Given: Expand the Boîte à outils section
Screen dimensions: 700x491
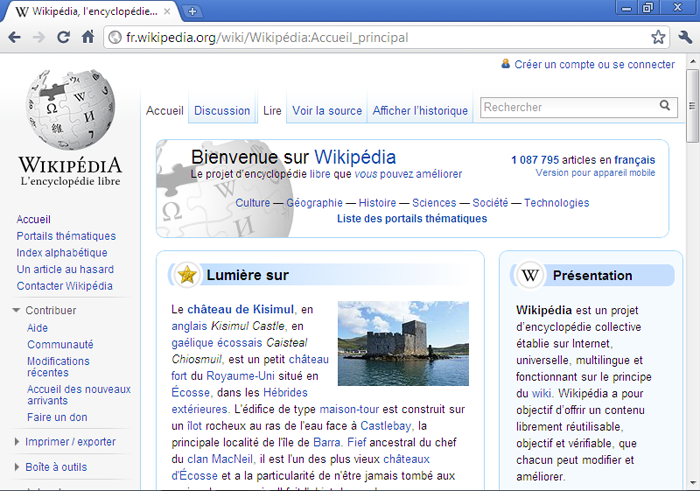Looking at the screenshot, I should point(17,467).
